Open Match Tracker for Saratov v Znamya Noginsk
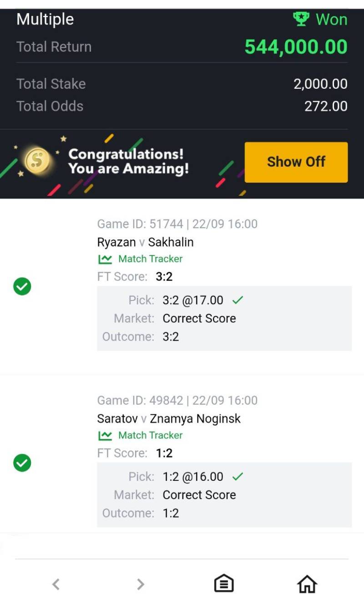The width and height of the screenshot is (364, 601). [x=150, y=436]
